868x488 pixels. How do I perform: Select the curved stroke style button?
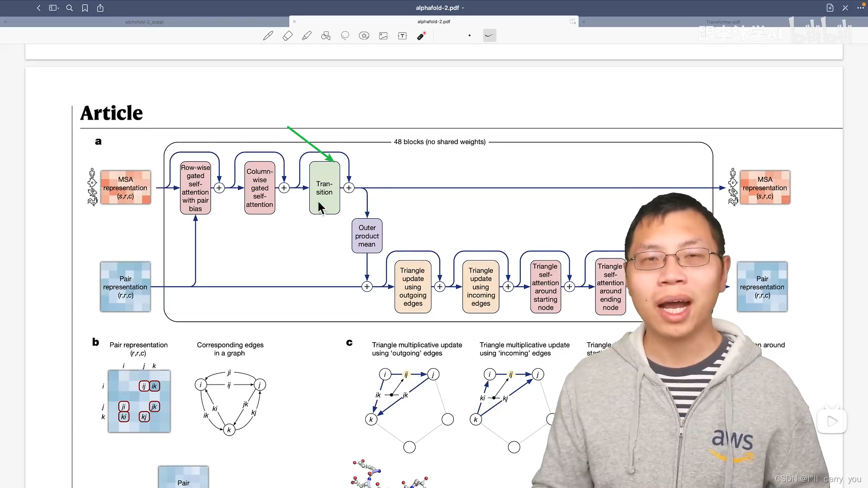tap(489, 36)
